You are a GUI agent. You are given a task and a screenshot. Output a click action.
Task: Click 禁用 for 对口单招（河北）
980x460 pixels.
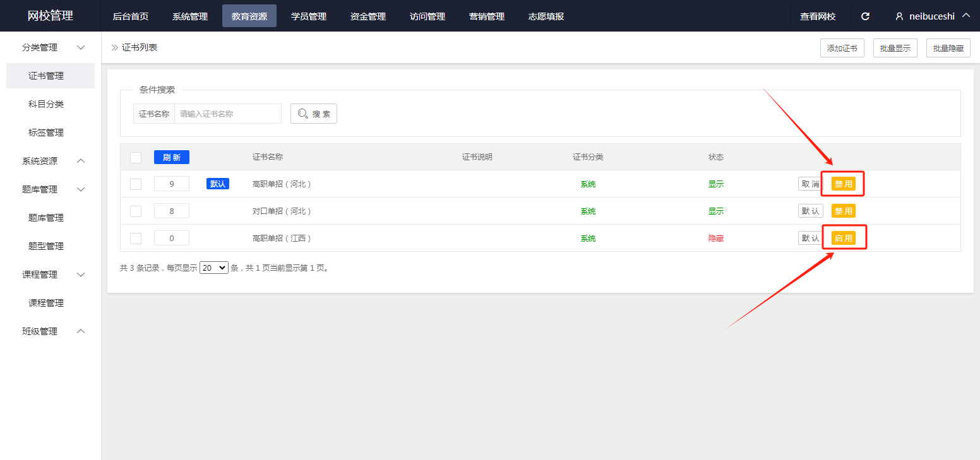point(844,211)
